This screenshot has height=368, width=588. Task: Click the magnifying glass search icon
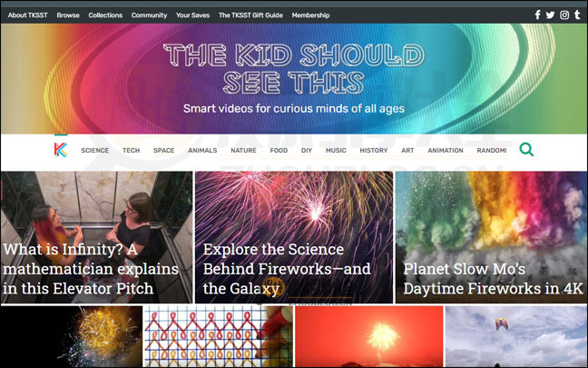[526, 149]
